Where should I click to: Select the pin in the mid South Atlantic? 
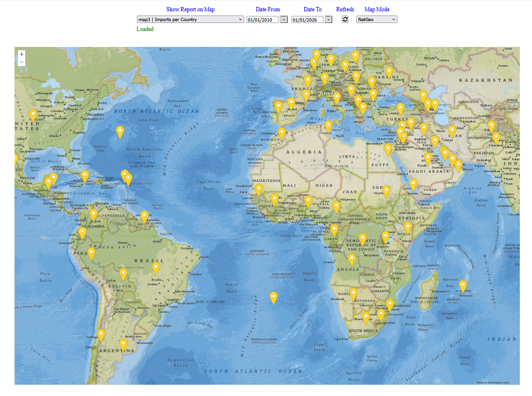pos(273,297)
